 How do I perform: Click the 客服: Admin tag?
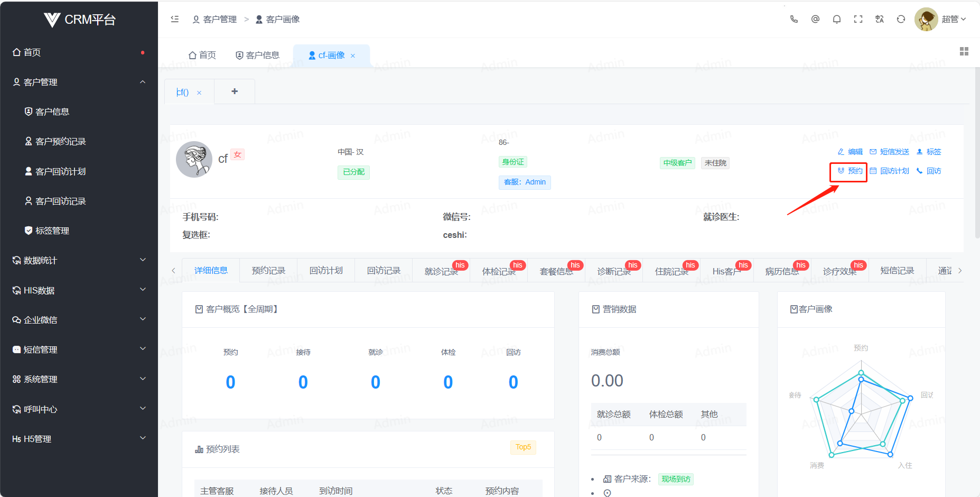pos(525,182)
